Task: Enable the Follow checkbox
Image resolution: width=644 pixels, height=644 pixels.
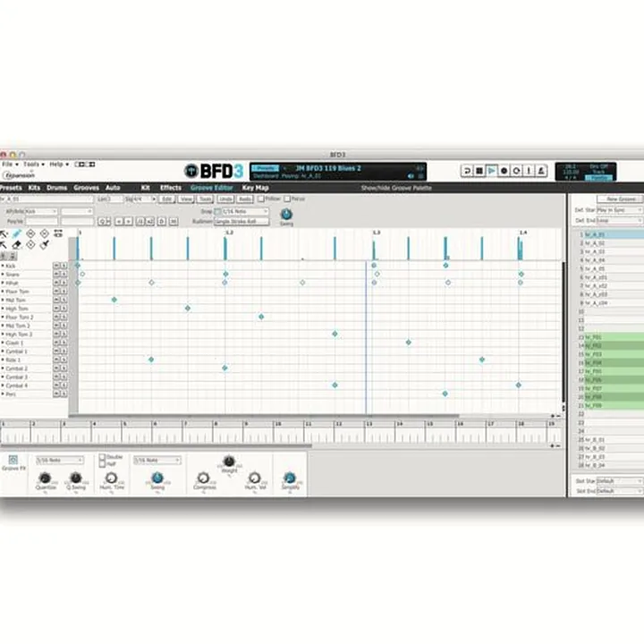Action: 261,199
